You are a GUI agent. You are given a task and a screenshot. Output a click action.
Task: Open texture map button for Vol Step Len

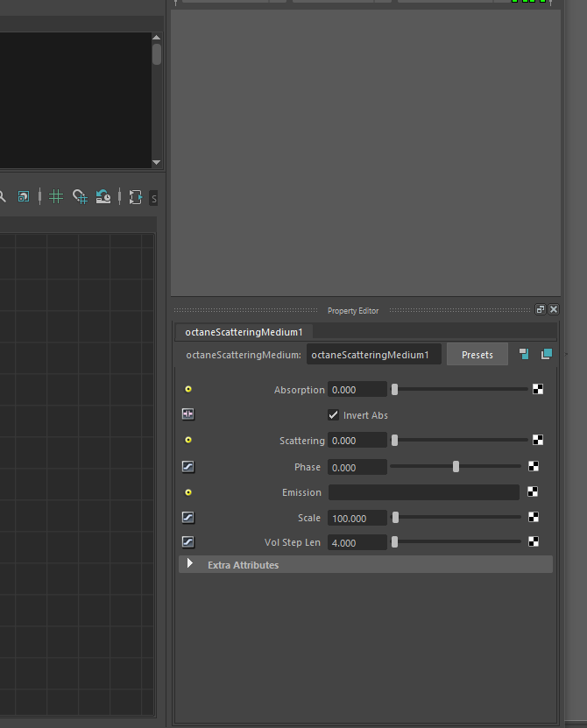pos(534,541)
